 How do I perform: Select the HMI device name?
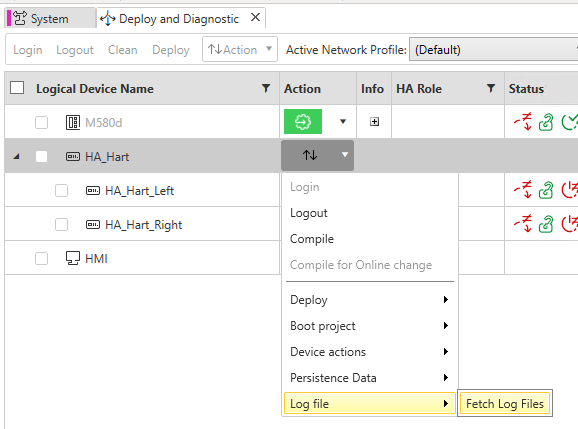tap(96, 259)
